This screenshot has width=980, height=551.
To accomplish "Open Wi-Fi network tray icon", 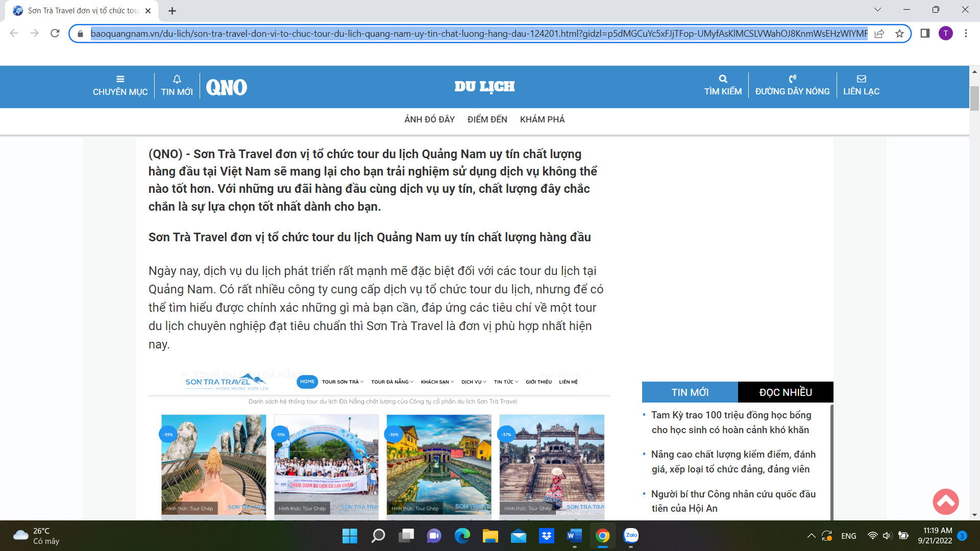I will 872,536.
